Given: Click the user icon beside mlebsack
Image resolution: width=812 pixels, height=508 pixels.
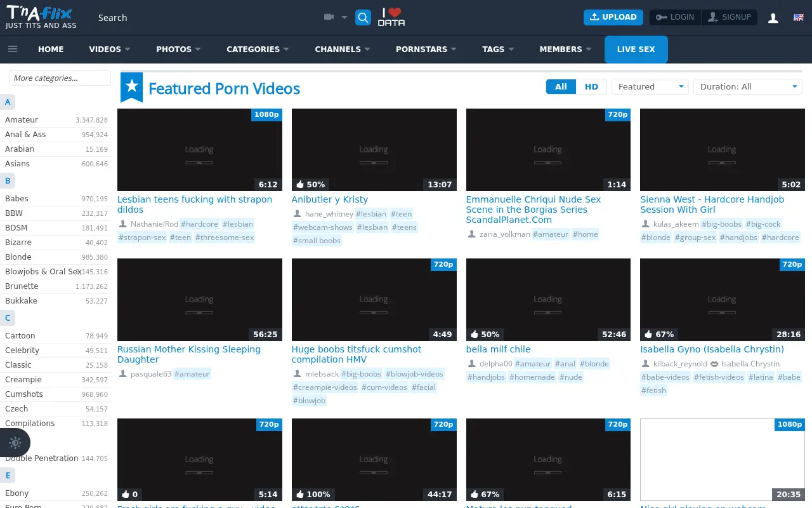Looking at the screenshot, I should [297, 374].
